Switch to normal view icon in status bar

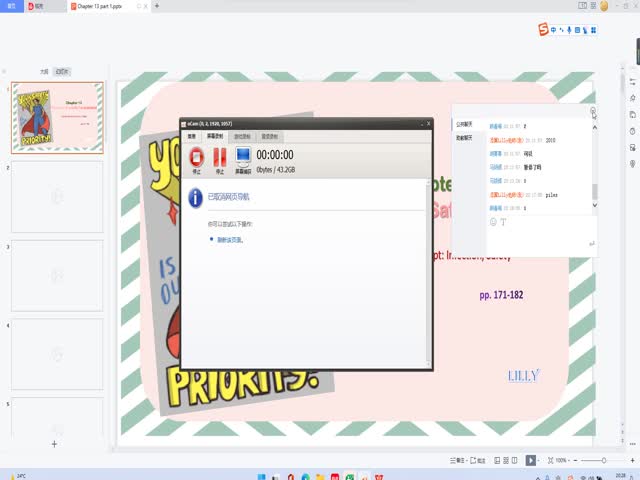pos(497,460)
